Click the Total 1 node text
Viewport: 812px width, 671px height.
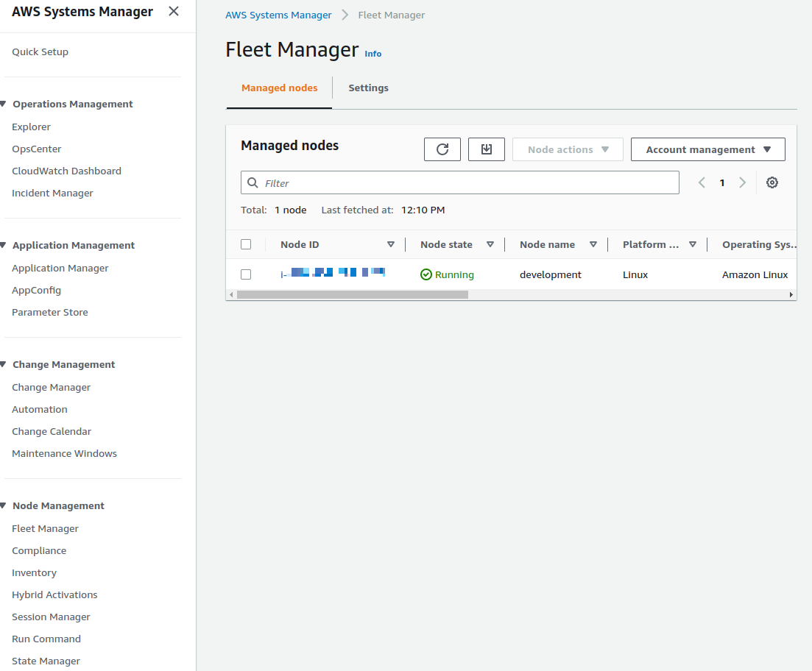(x=273, y=210)
